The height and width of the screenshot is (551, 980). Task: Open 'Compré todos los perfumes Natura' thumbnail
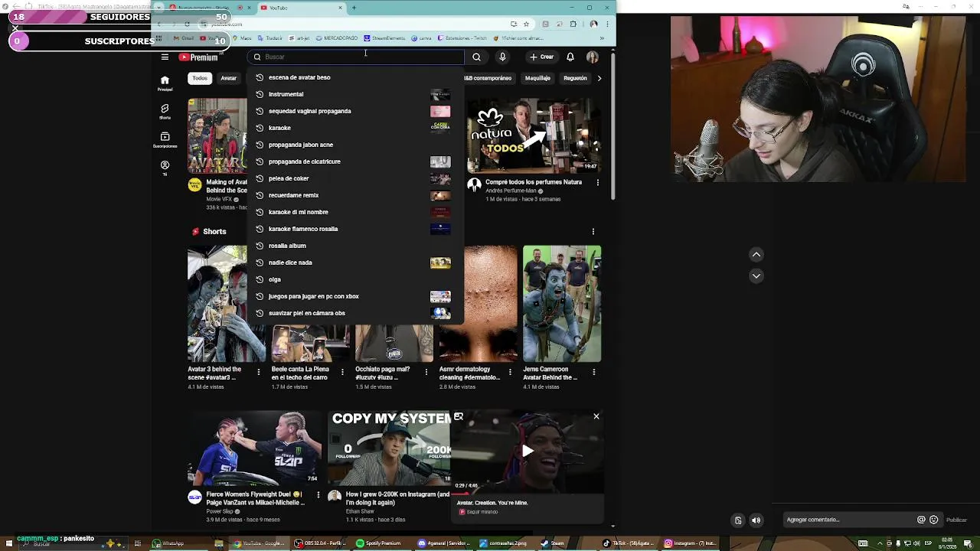tap(534, 135)
